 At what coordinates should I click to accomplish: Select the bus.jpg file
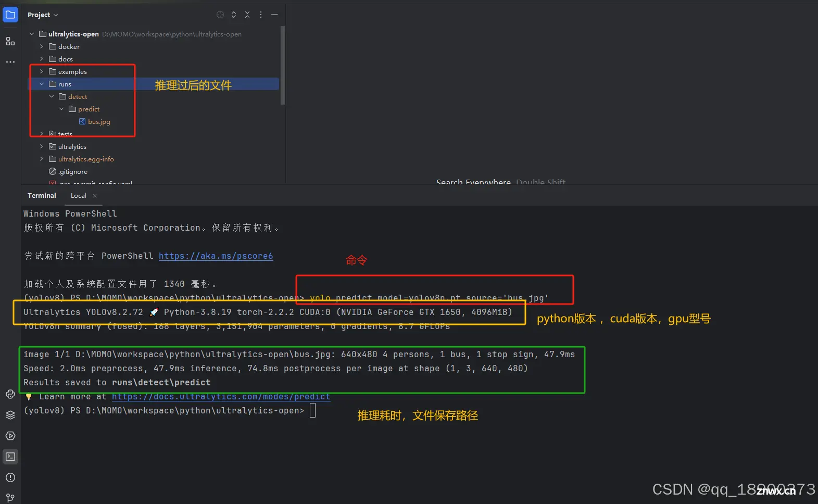(x=99, y=121)
